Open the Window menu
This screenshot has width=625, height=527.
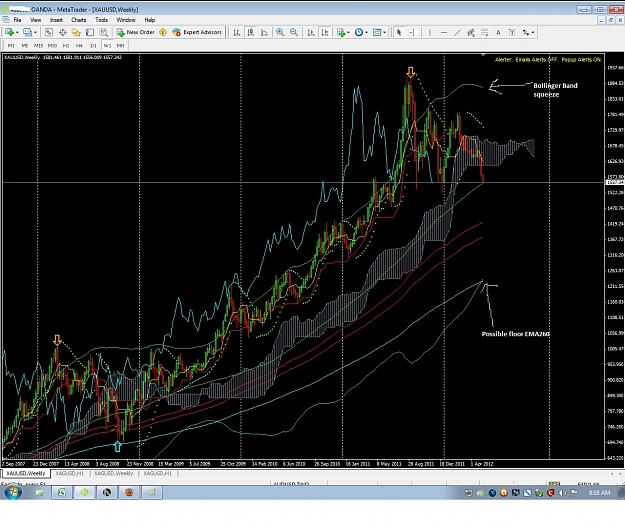click(x=126, y=20)
